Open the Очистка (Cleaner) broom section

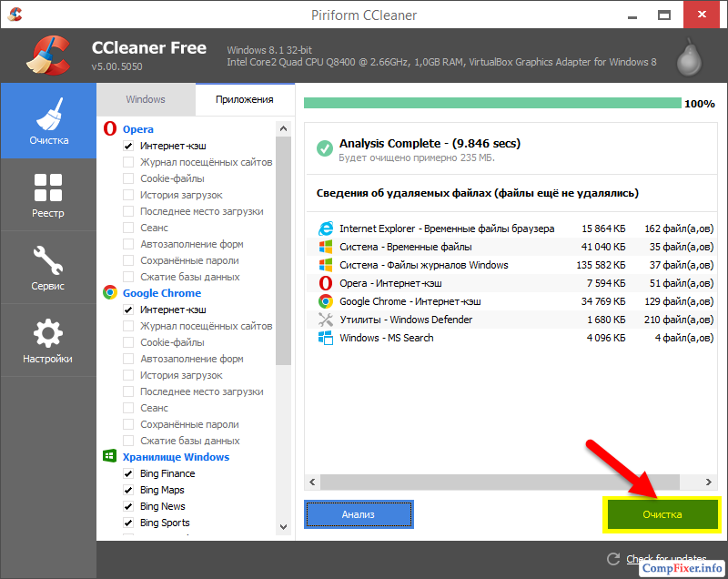(48, 120)
